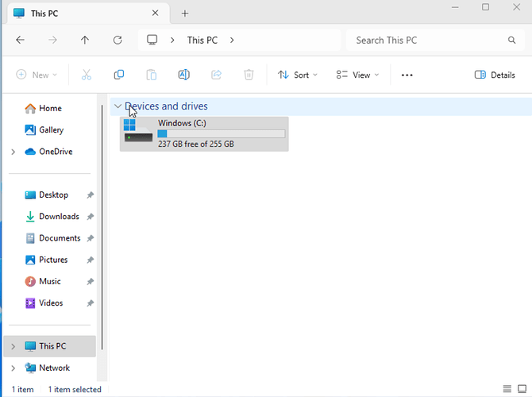Refresh the This PC view
Viewport: 532px width, 397px height.
[x=118, y=40]
